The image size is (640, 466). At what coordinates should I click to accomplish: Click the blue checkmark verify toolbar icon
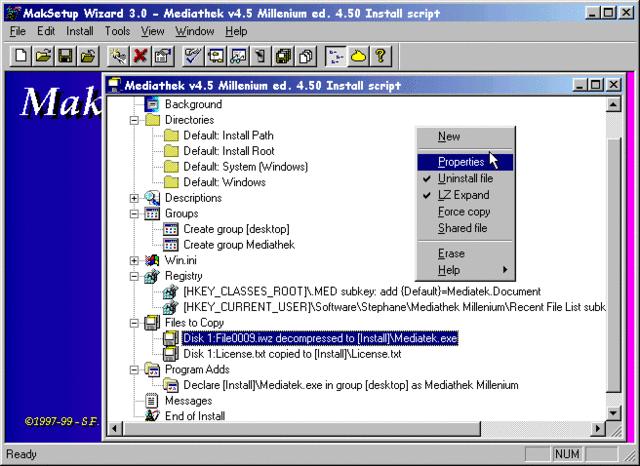point(193,55)
